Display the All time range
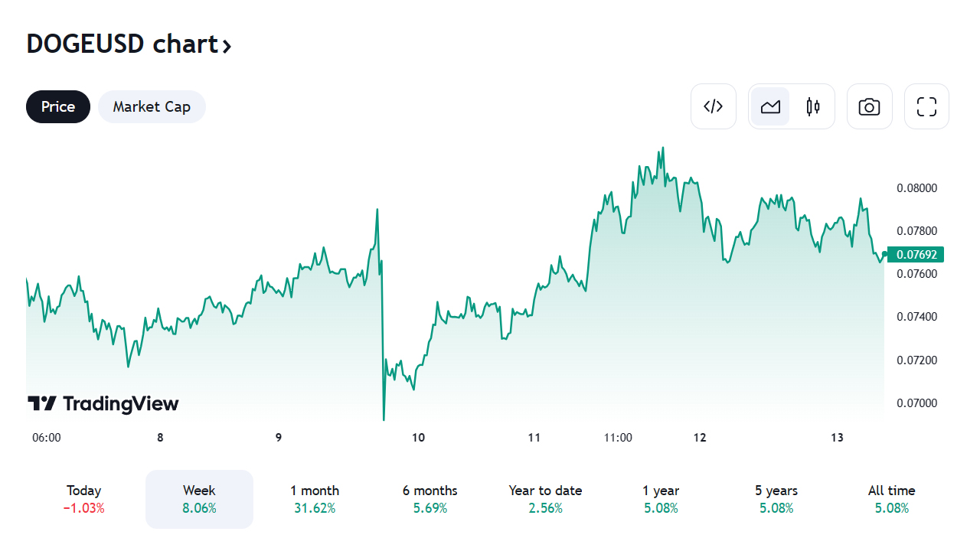 coord(891,498)
